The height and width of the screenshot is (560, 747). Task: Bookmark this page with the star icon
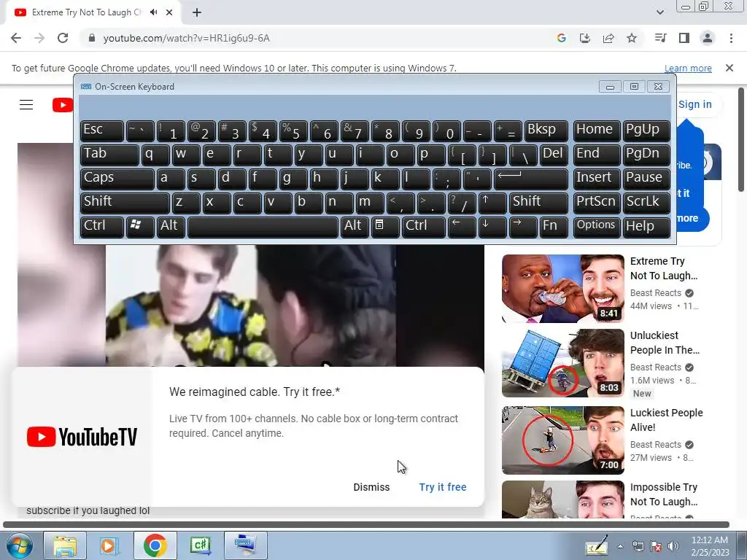click(x=632, y=38)
